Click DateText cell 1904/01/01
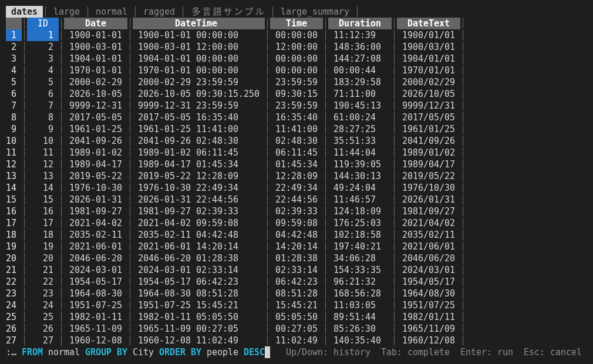 (x=429, y=59)
